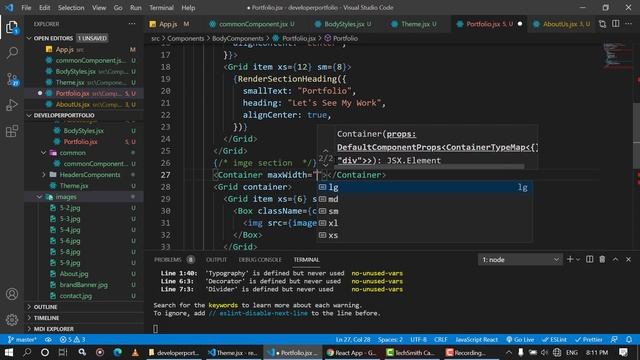Click the Spaces: 2 indentation setting
The image size is (640, 360).
click(x=390, y=340)
